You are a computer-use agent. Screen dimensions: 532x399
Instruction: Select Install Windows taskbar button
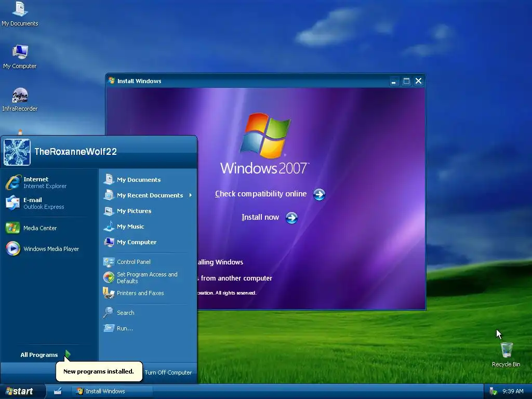[112, 391]
